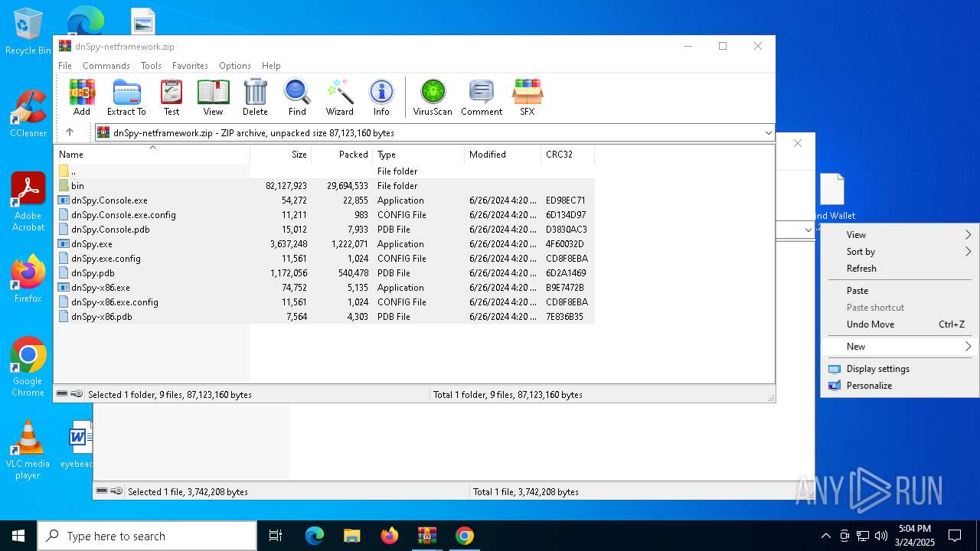Click the Comment toolbar icon

coord(482,97)
